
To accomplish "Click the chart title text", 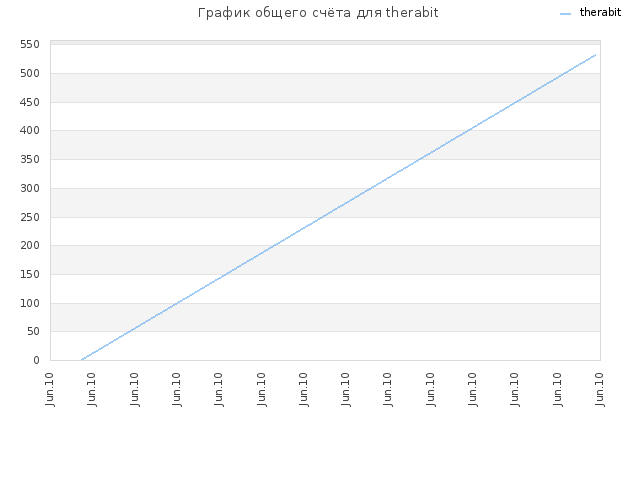I will click(x=318, y=13).
